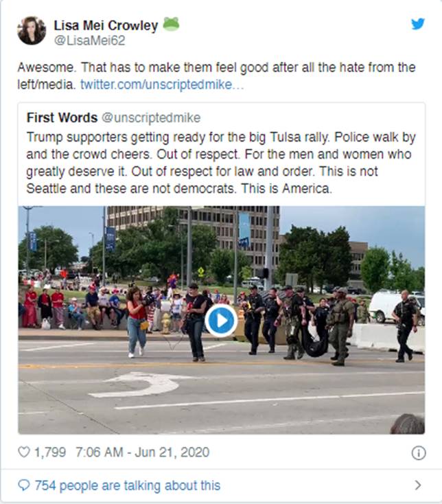Click the @unscriptedmike handle
This screenshot has height=504, width=442.
[151, 118]
